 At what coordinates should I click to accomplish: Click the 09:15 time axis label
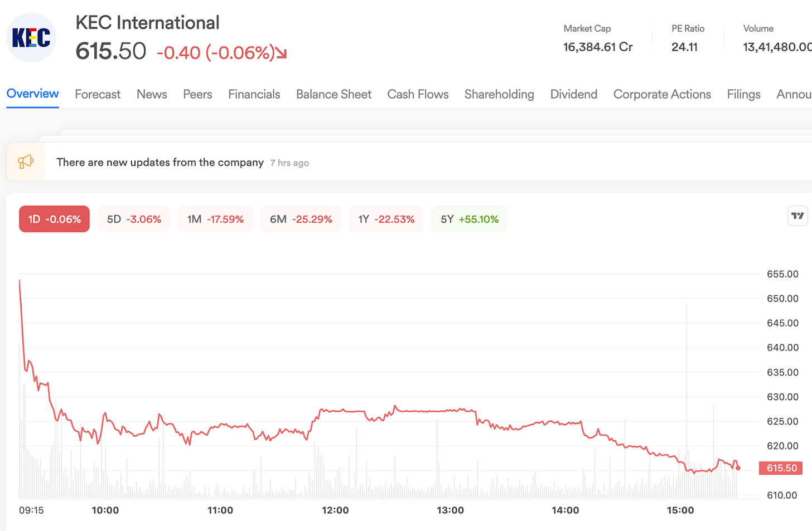(x=31, y=510)
